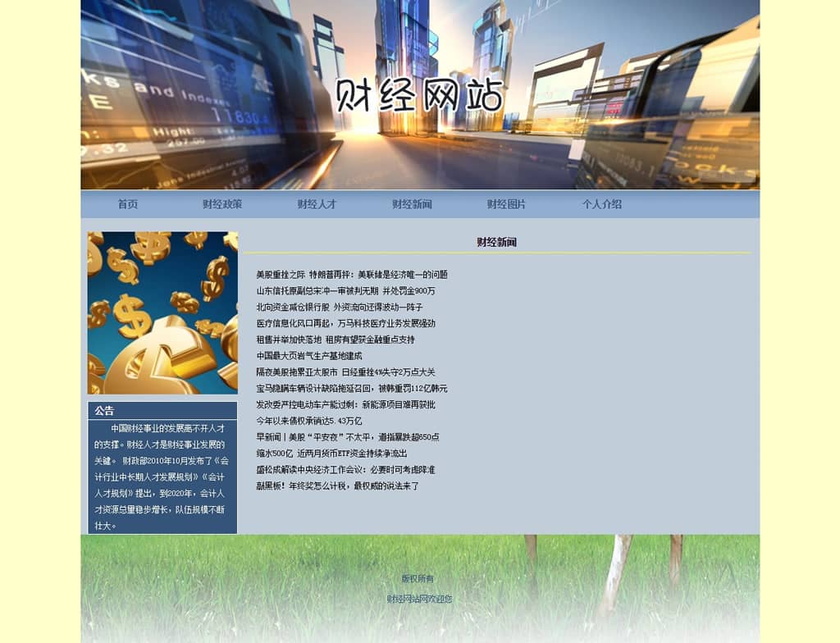Image resolution: width=840 pixels, height=643 pixels.
Task: Open the 宝马隐瞒车辆设计缺陷 news link
Action: (351, 388)
